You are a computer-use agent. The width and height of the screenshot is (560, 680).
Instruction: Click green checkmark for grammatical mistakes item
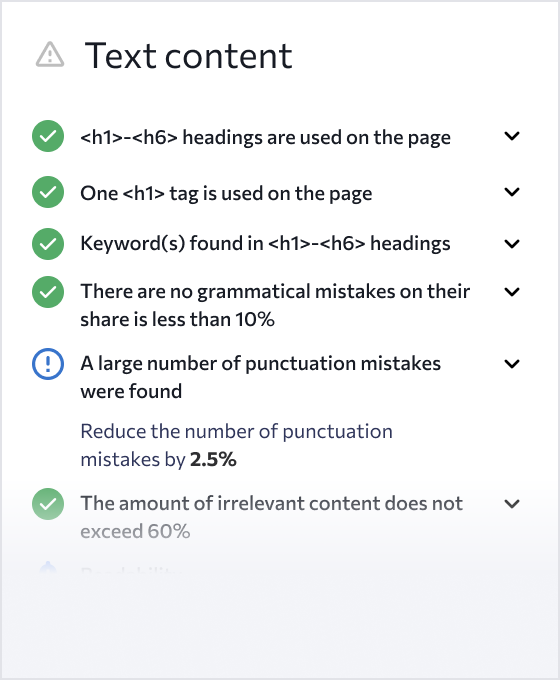pos(48,292)
